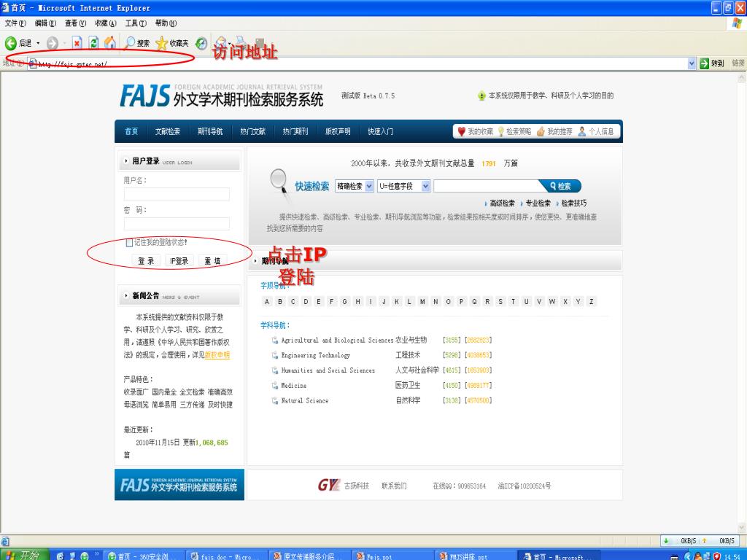Click the Medicine row icon
747x560 pixels.
click(275, 386)
